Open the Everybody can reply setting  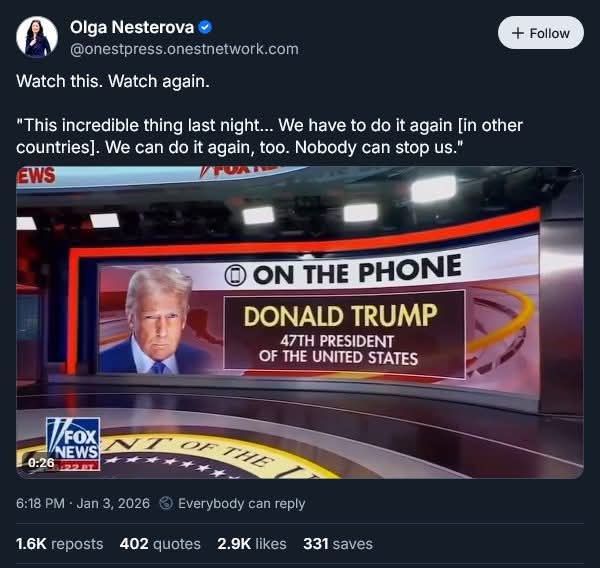pos(241,503)
